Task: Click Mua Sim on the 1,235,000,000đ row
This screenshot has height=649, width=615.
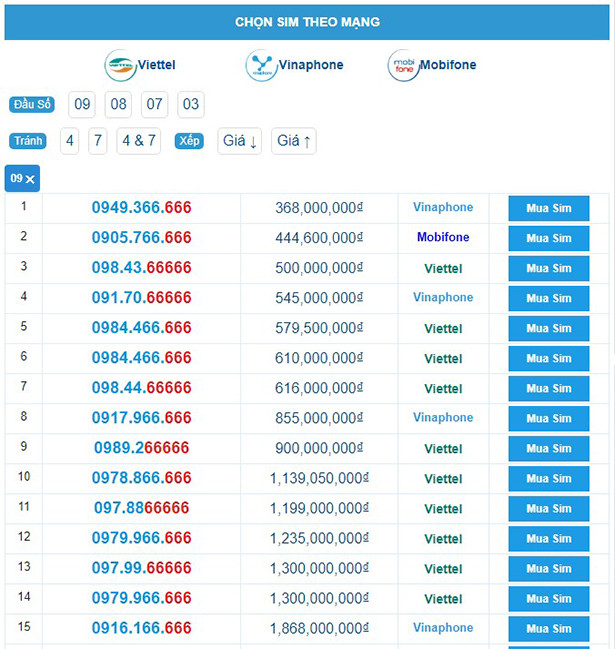Action: click(549, 538)
